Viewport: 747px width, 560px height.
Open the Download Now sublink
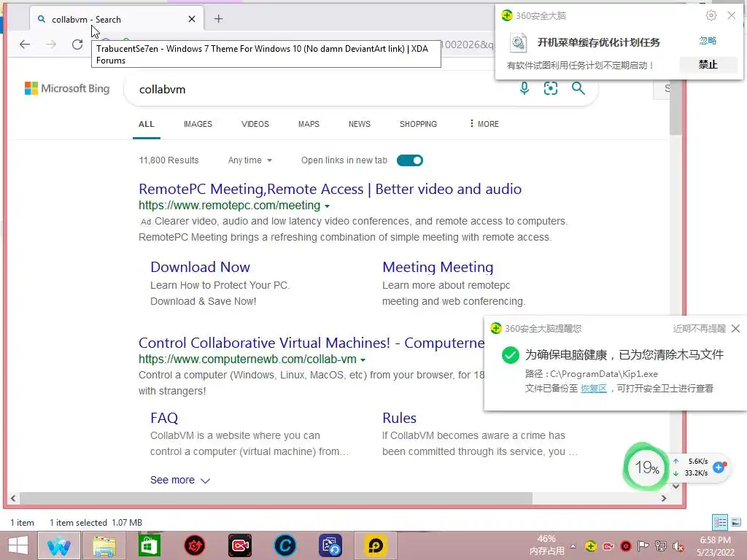[x=200, y=267]
